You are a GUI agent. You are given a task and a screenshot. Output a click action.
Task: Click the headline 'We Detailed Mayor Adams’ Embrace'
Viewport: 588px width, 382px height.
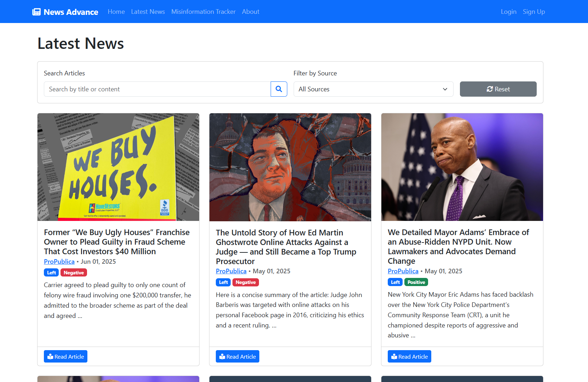tap(459, 247)
